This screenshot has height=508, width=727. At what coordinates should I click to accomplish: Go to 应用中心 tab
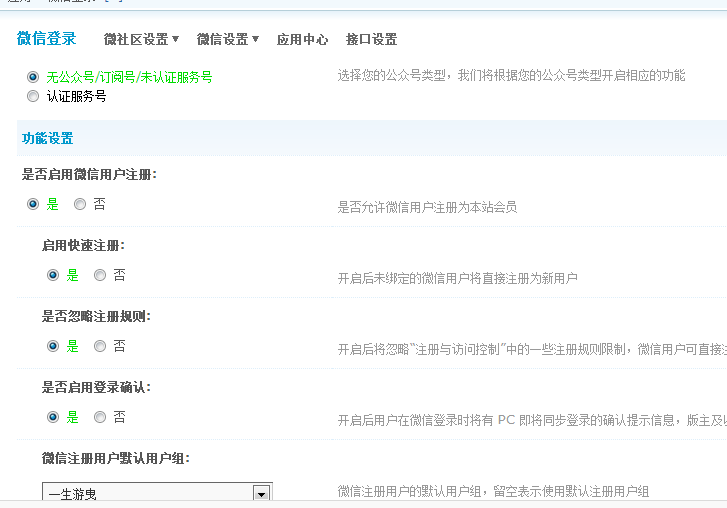[x=302, y=39]
